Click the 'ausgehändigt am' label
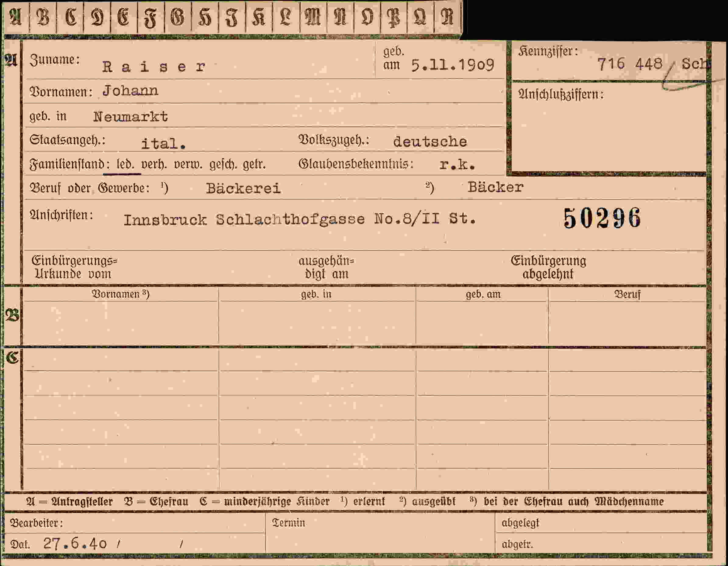This screenshot has width=728, height=566. tap(326, 268)
